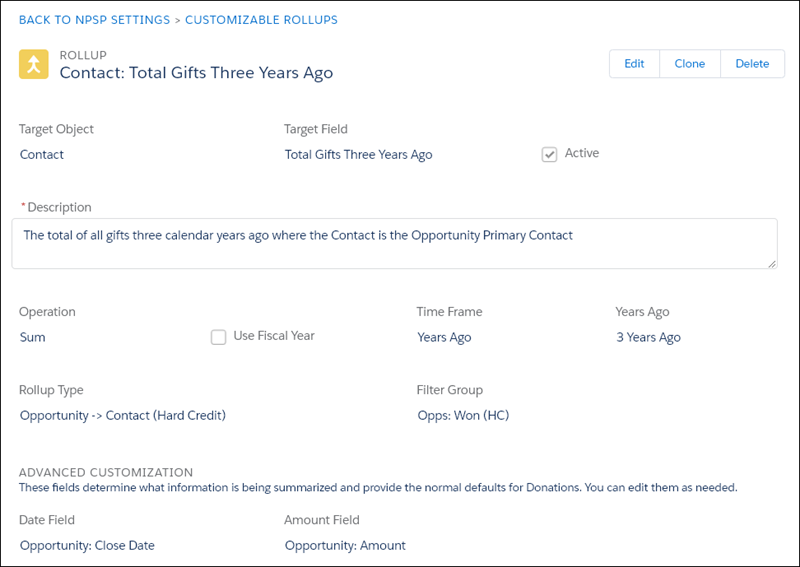Click the yellow Rollup merge icon
The height and width of the screenshot is (567, 800).
34,64
